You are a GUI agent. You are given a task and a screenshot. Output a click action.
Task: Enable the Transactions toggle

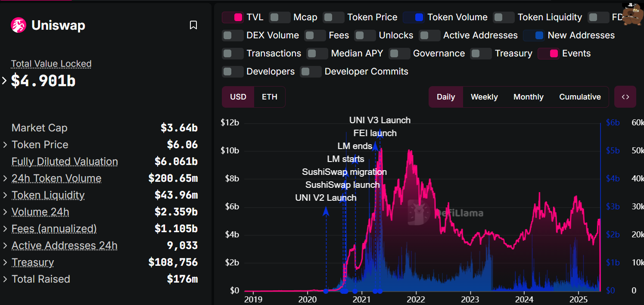coord(233,54)
